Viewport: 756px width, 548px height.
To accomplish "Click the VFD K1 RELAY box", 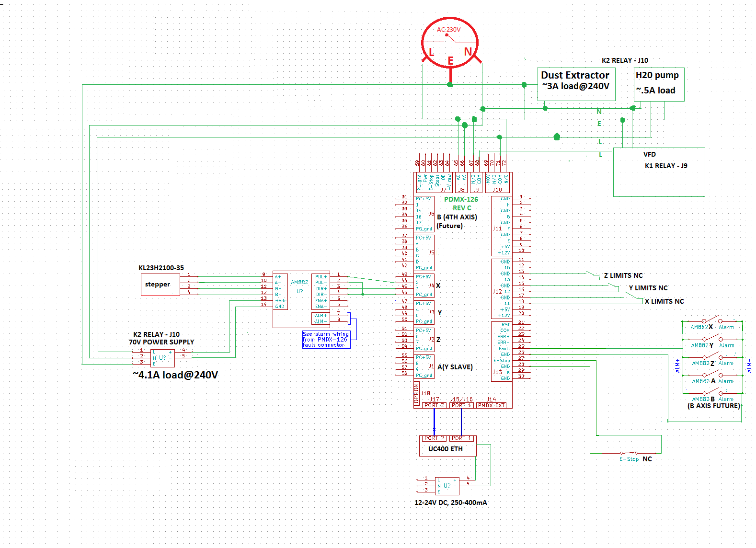I will 659,172.
